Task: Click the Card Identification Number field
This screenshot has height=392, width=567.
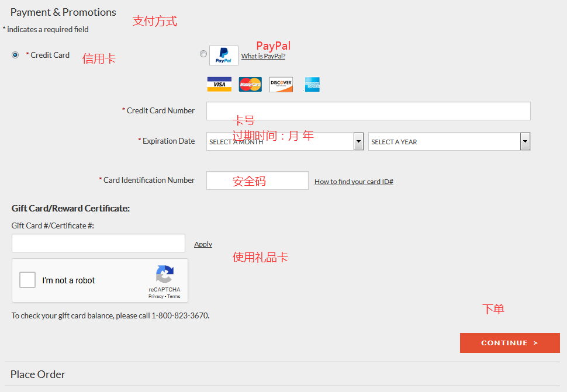Action: tap(257, 181)
